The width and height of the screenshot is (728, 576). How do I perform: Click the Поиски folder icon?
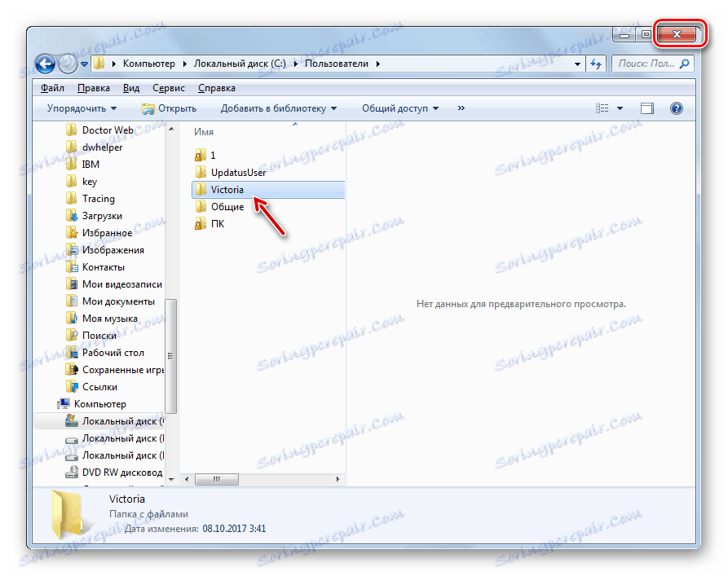click(72, 335)
